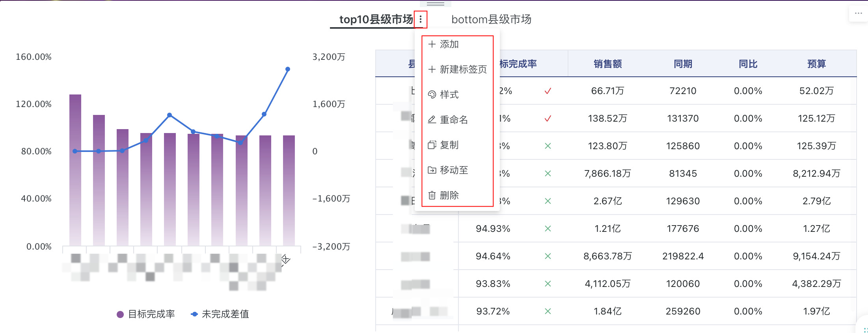Image resolution: width=868 pixels, height=333 pixels.
Task: Click the 同比 column header
Action: (x=748, y=64)
